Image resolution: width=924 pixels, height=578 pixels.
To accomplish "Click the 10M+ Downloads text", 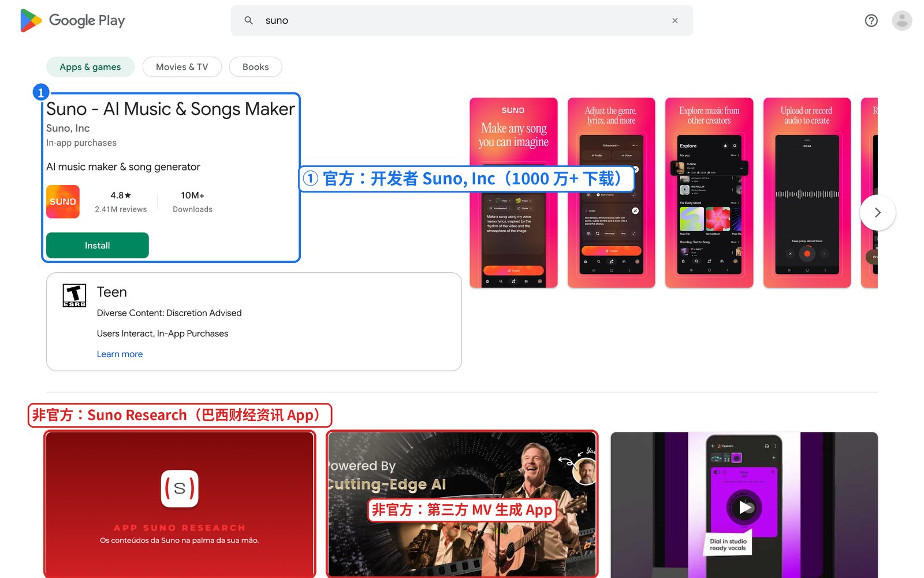I will tap(192, 202).
